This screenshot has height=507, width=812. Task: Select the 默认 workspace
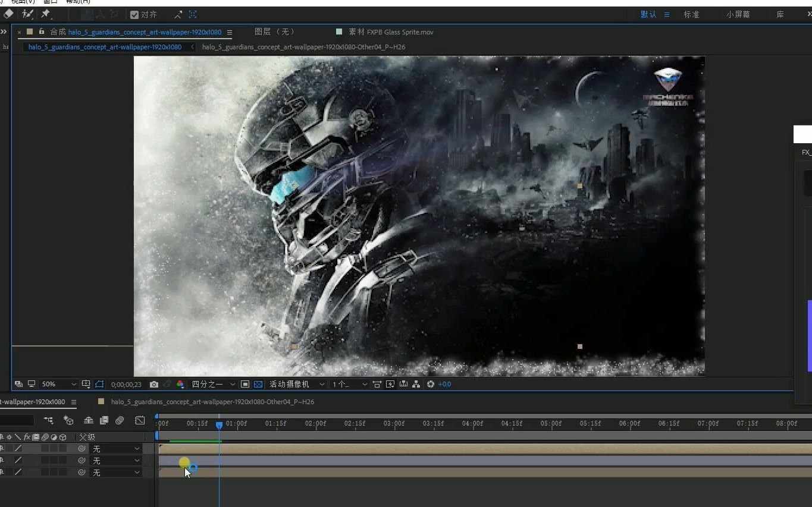[x=648, y=14]
